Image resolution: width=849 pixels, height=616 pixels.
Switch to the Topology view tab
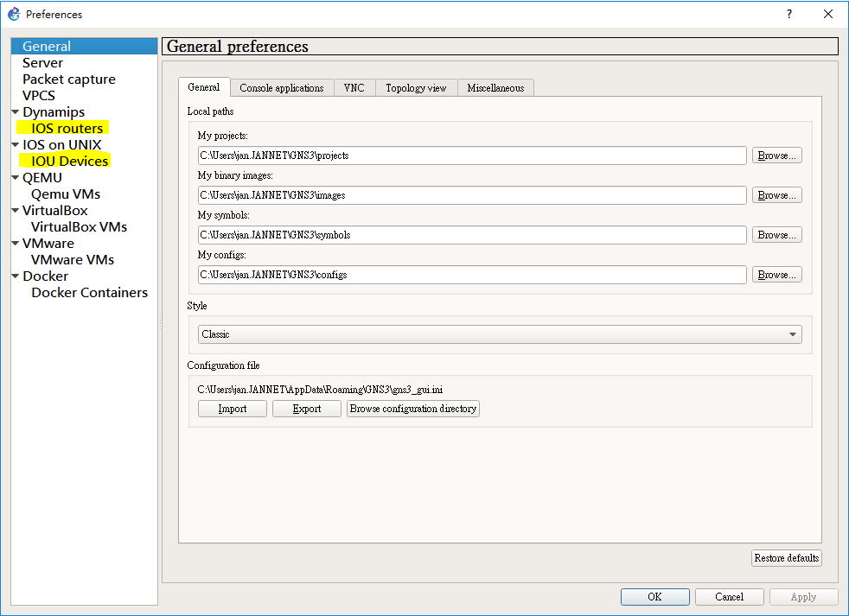[x=416, y=87]
